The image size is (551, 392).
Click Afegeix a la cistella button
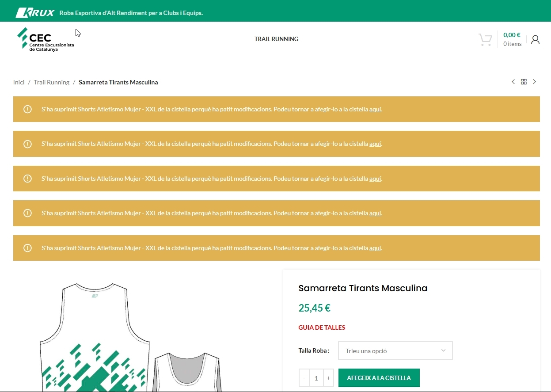pos(379,378)
